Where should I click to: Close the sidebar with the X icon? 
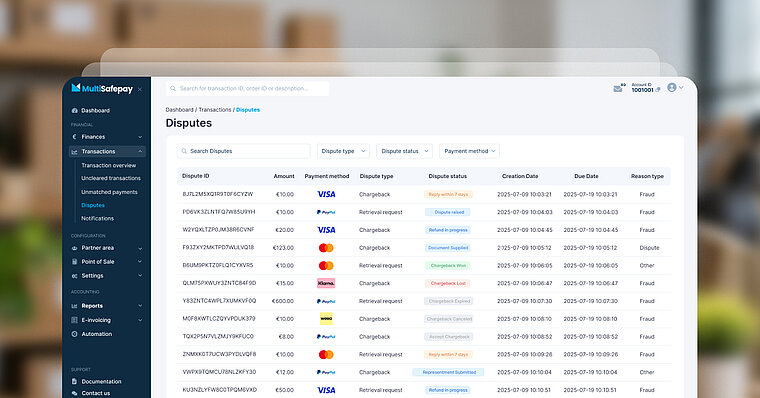(140, 89)
